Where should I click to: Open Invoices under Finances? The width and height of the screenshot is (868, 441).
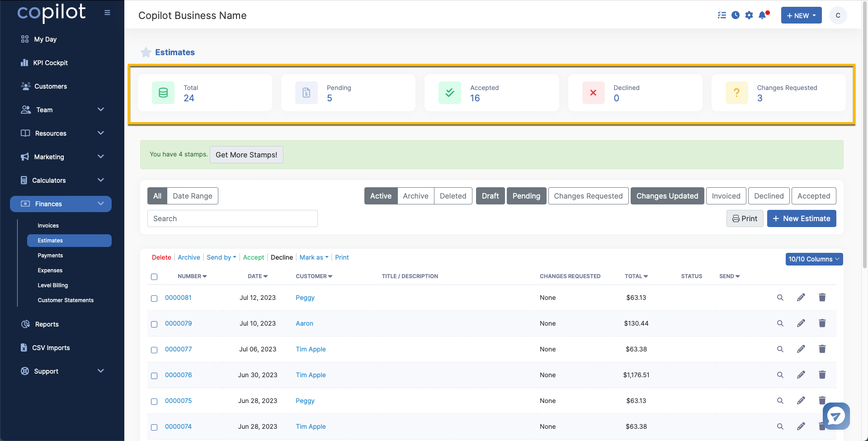tap(48, 226)
